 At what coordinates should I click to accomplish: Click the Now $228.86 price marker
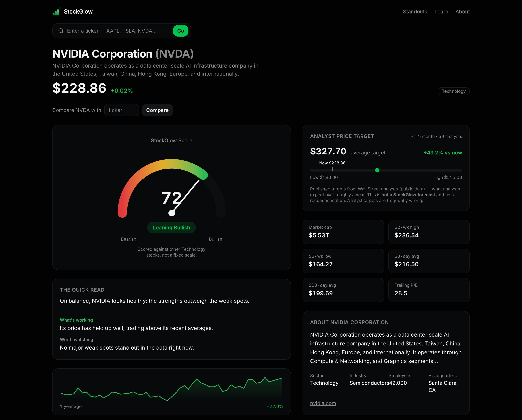[x=332, y=163]
